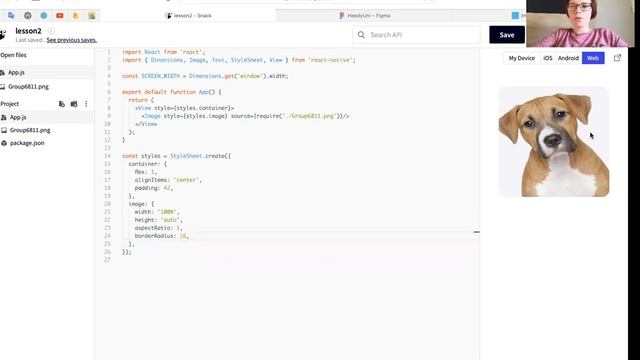Screen dimensions: 640x360
Task: Switch preview to iOS tab
Action: [547, 58]
